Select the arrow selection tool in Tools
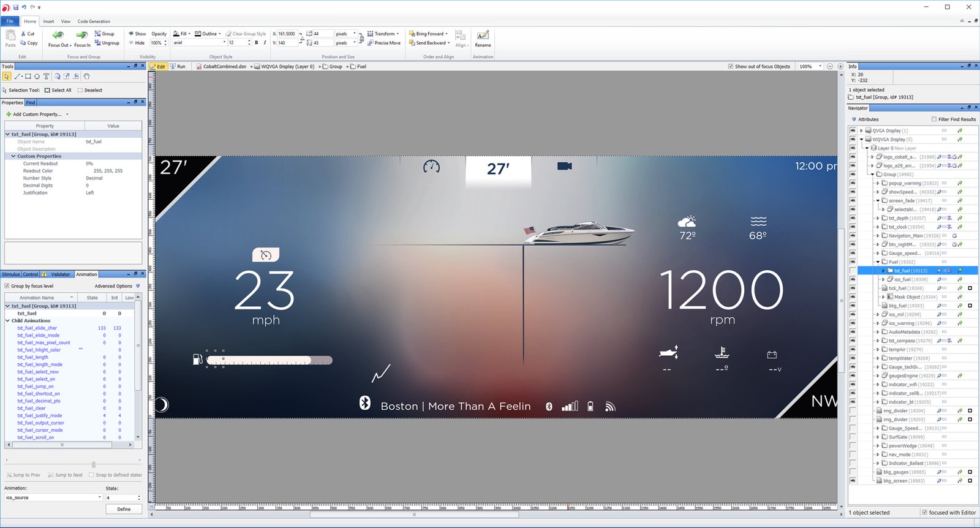Screen dimensions: 980x528 (x=7, y=77)
